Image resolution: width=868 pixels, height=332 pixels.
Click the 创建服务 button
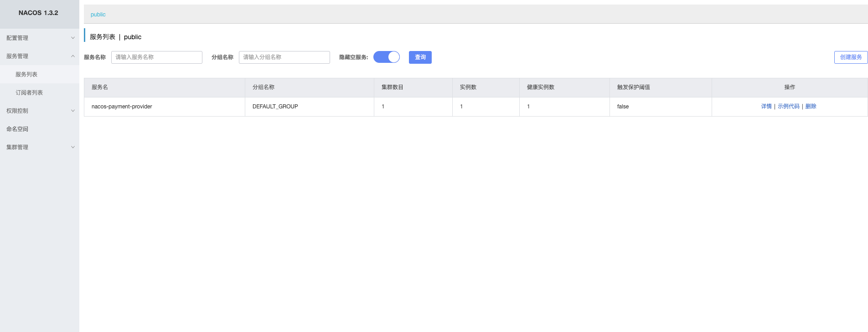coord(851,57)
